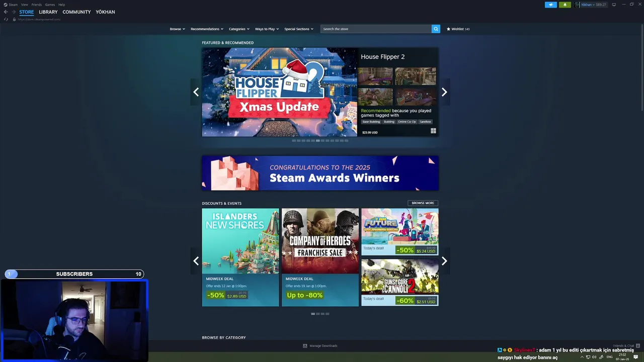The image size is (644, 362).
Task: Show previous featured game
Action: click(x=196, y=92)
